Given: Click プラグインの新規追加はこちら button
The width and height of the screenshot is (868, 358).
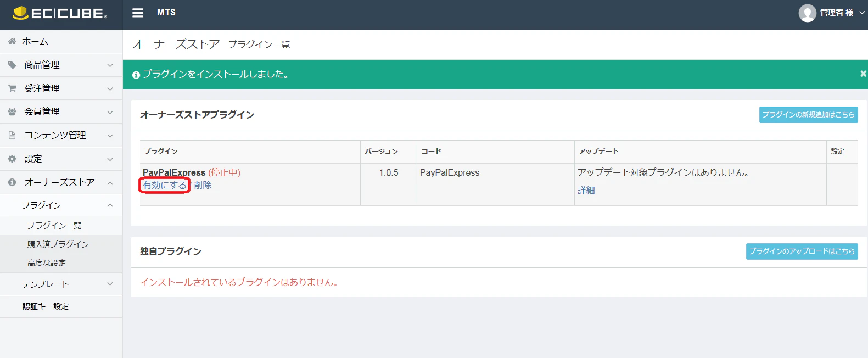Looking at the screenshot, I should 808,115.
